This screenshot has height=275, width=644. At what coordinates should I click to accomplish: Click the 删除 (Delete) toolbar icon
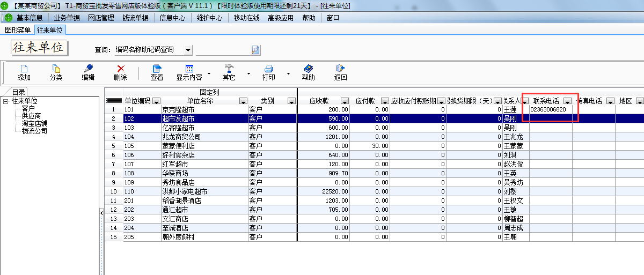(x=121, y=69)
